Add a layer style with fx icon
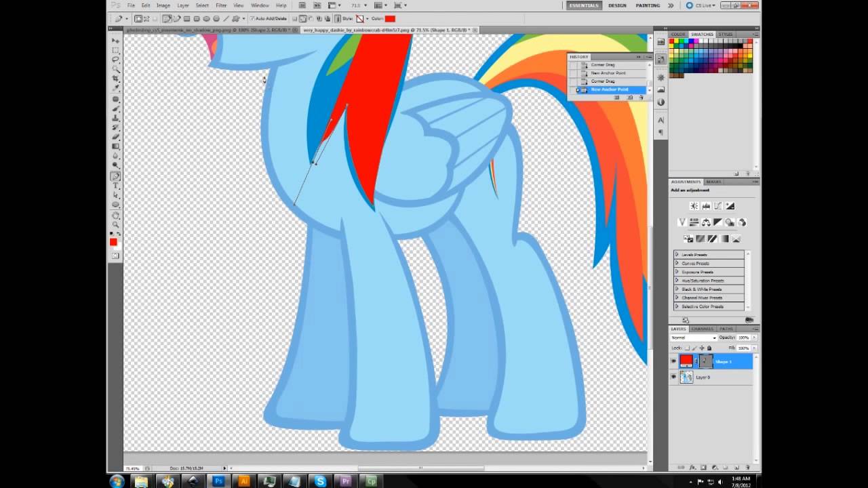The height and width of the screenshot is (488, 868). coord(692,468)
